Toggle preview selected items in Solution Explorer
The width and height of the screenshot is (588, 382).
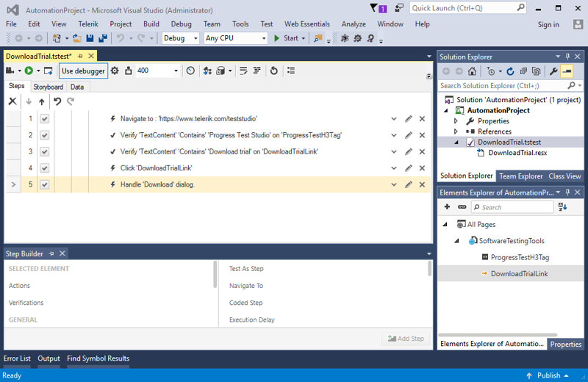click(567, 71)
